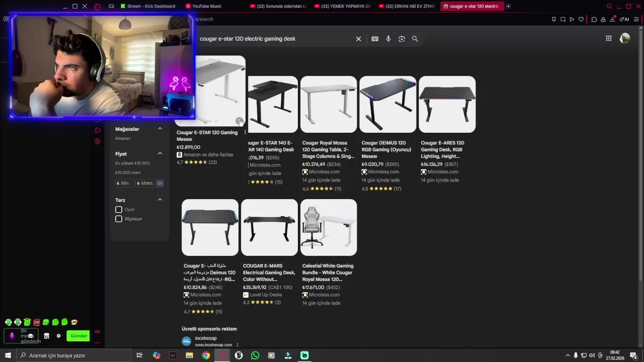The height and width of the screenshot is (362, 644).
Task: Open Cougar Royal Mossa 120 table thumbnail
Action: [x=329, y=104]
